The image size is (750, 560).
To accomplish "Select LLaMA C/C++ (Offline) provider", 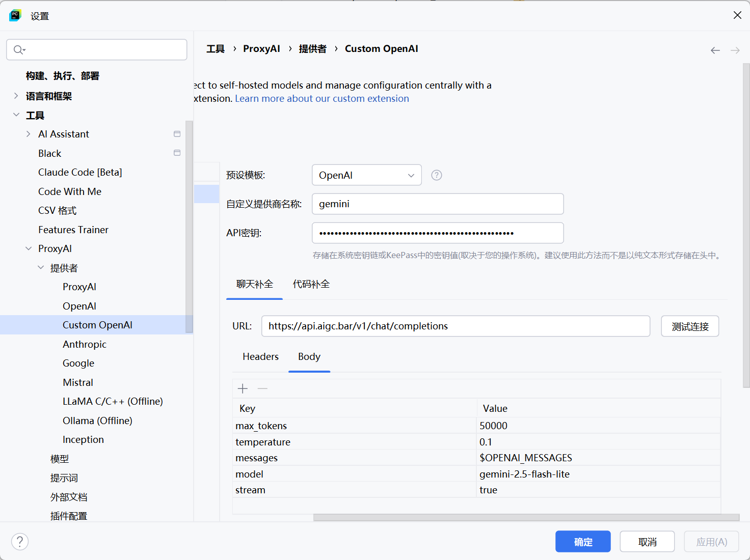I will (x=113, y=401).
